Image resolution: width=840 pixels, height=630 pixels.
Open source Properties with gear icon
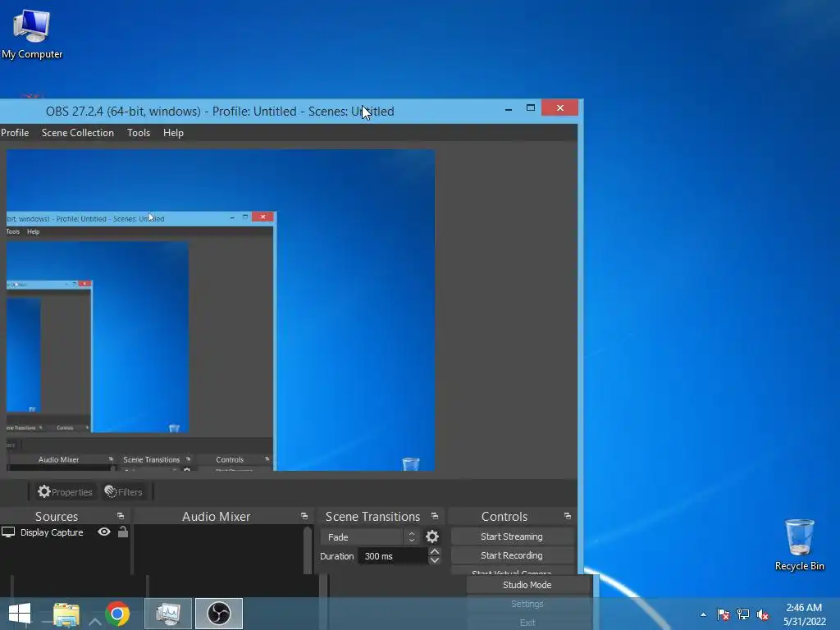[65, 491]
